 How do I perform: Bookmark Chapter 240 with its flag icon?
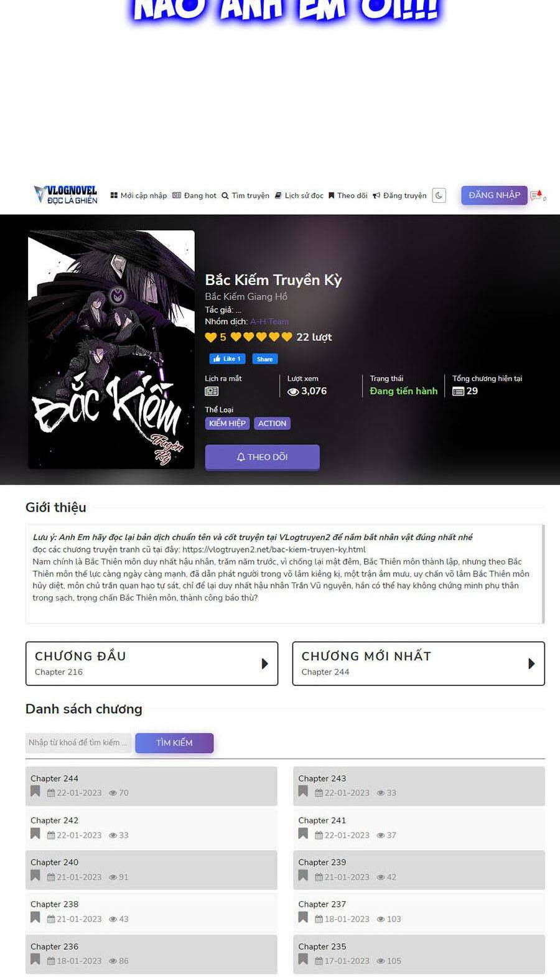(35, 876)
